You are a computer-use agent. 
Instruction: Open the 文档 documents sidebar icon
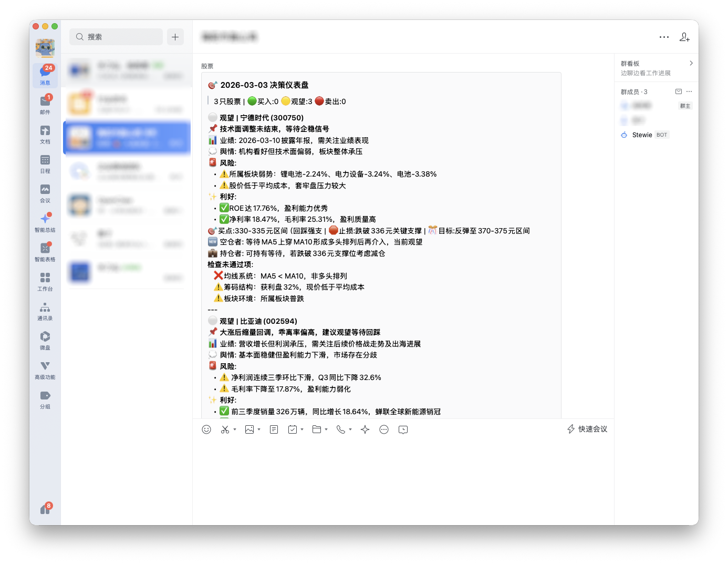click(x=45, y=134)
